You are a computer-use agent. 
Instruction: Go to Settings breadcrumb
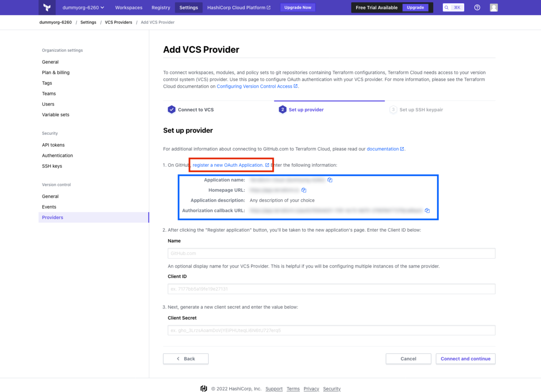click(88, 22)
